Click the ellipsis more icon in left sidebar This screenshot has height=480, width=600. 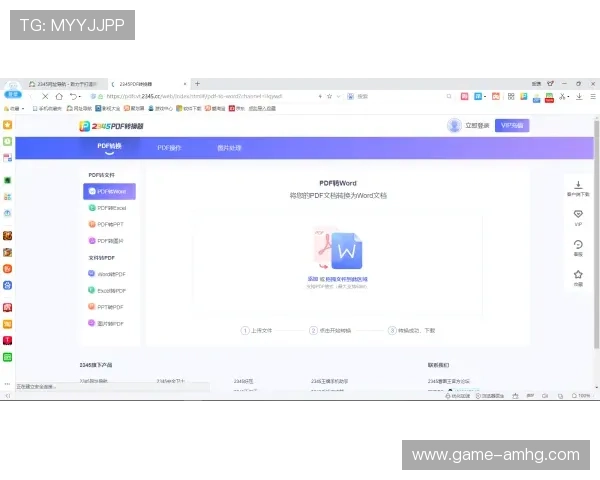point(7,384)
